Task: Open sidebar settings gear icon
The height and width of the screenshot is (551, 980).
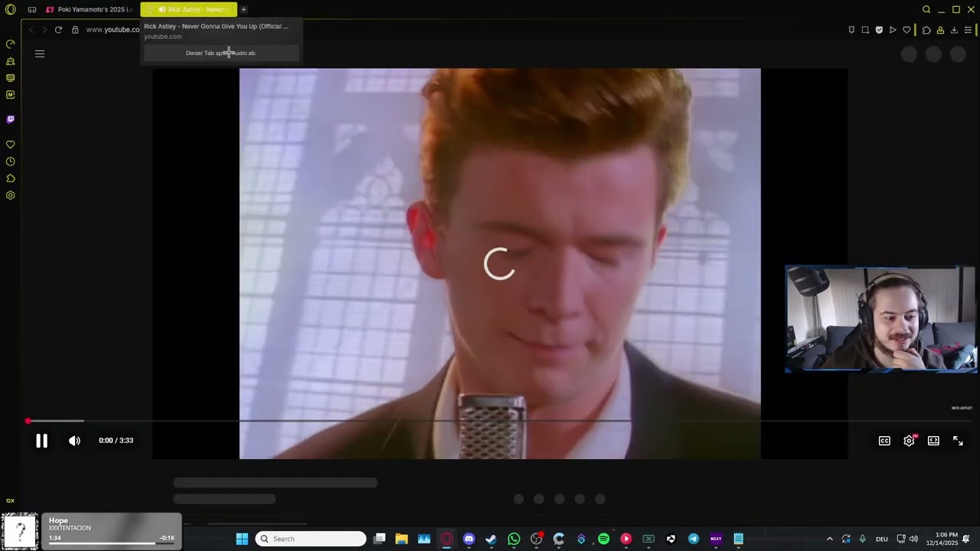Action: tap(11, 195)
